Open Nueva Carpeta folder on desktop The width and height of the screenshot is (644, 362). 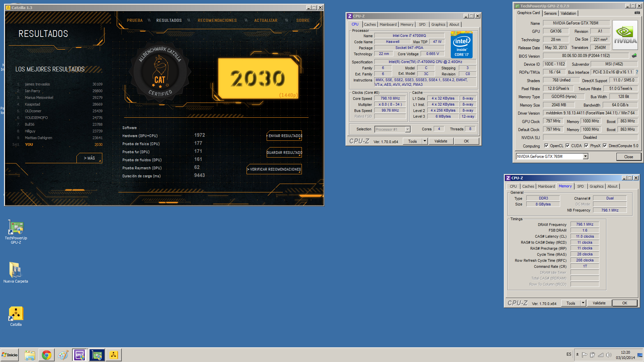(x=15, y=272)
